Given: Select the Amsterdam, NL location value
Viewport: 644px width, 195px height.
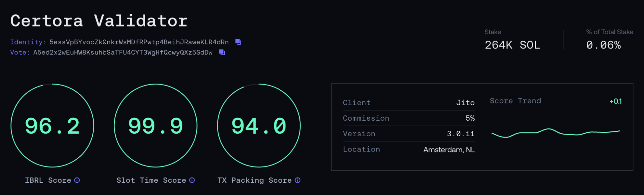Looking at the screenshot, I should 449,149.
